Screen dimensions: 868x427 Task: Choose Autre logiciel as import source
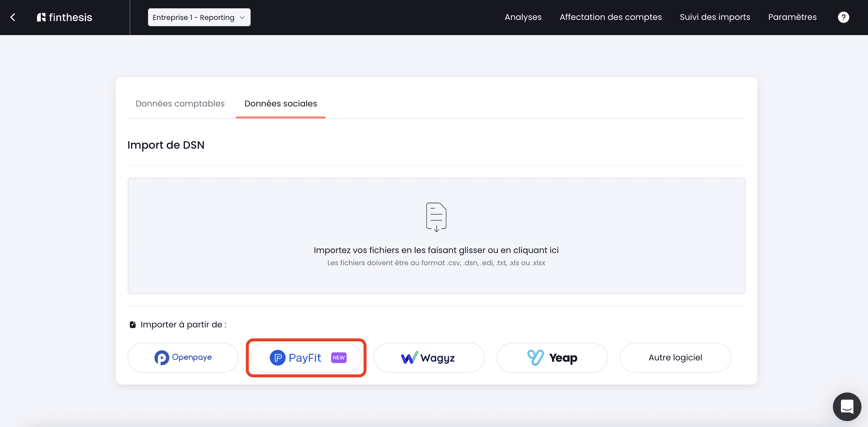[675, 358]
